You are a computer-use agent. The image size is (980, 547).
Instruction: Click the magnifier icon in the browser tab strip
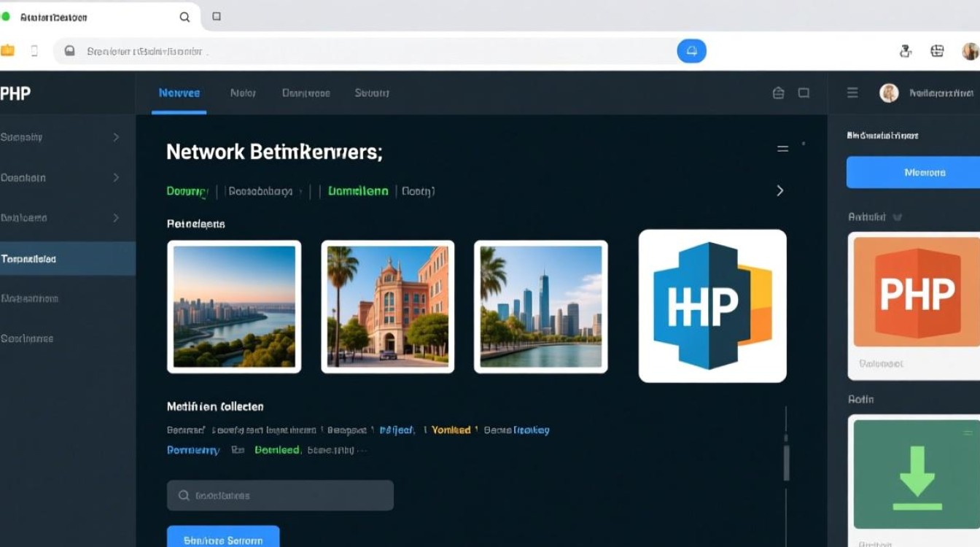tap(184, 17)
